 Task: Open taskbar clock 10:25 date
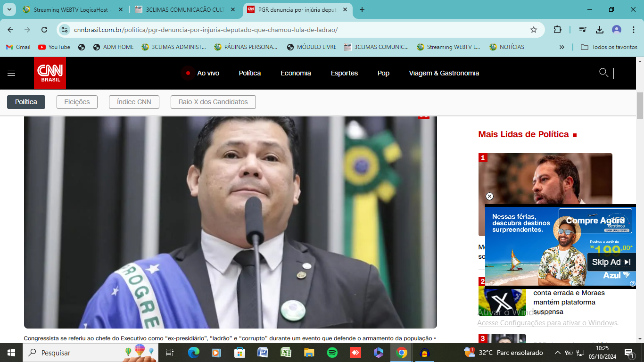pyautogui.click(x=602, y=353)
